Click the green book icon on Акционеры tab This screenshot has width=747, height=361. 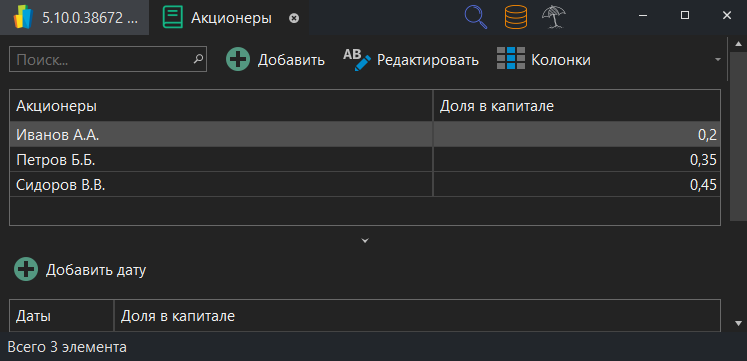tap(172, 18)
